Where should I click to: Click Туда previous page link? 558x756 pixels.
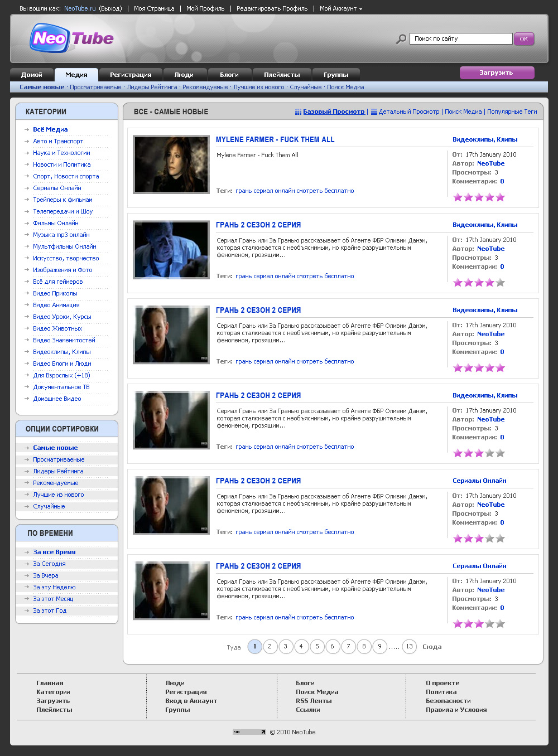point(234,647)
